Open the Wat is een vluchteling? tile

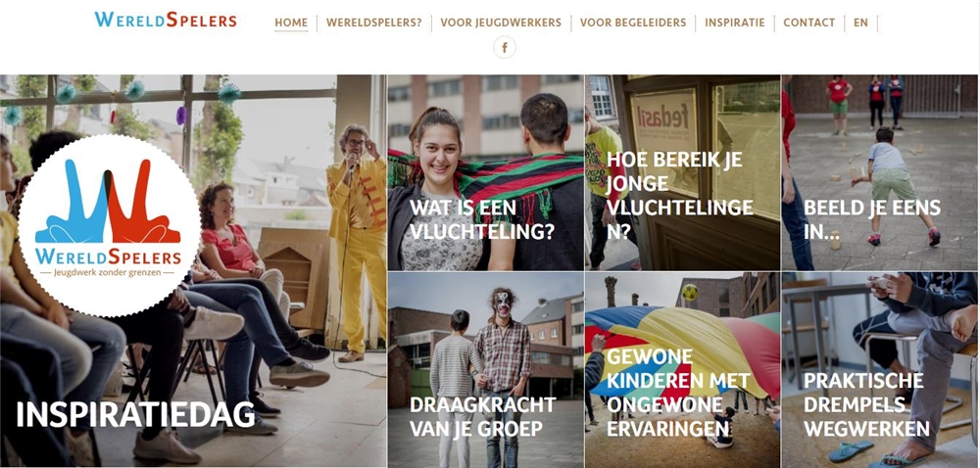[x=486, y=173]
